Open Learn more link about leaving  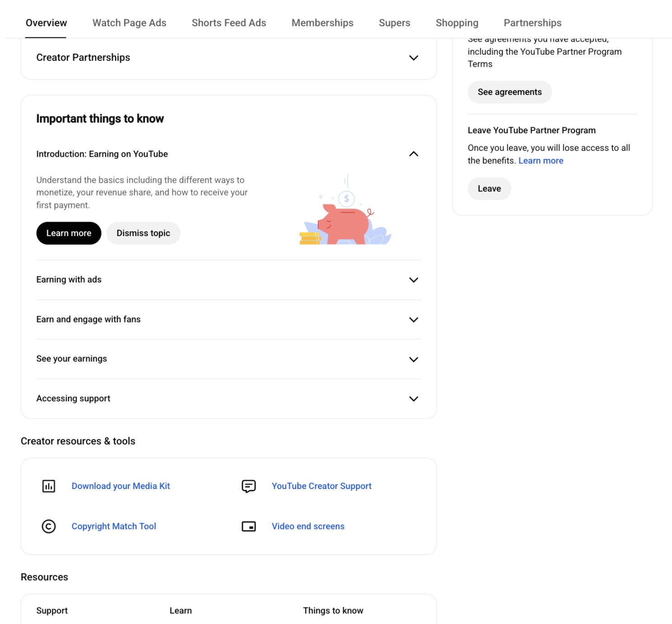[x=541, y=161]
